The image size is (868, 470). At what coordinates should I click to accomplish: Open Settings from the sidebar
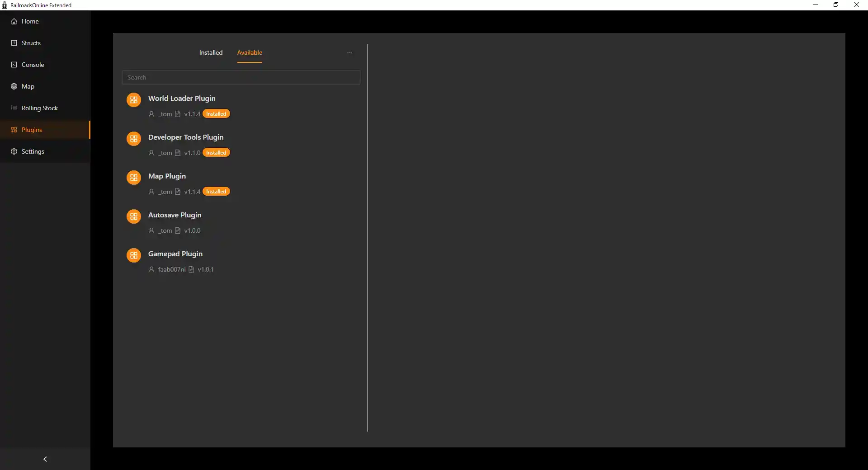(x=45, y=151)
